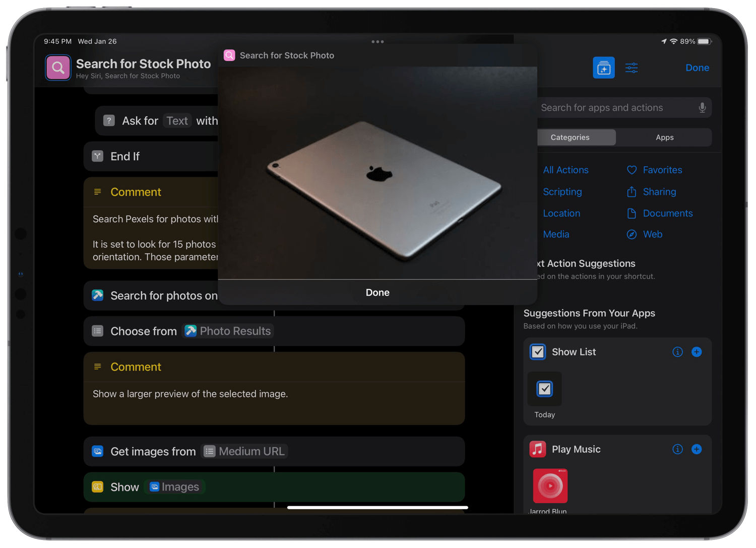Viewport: 756px width, 548px height.
Task: Click the Documents page icon
Action: click(632, 214)
